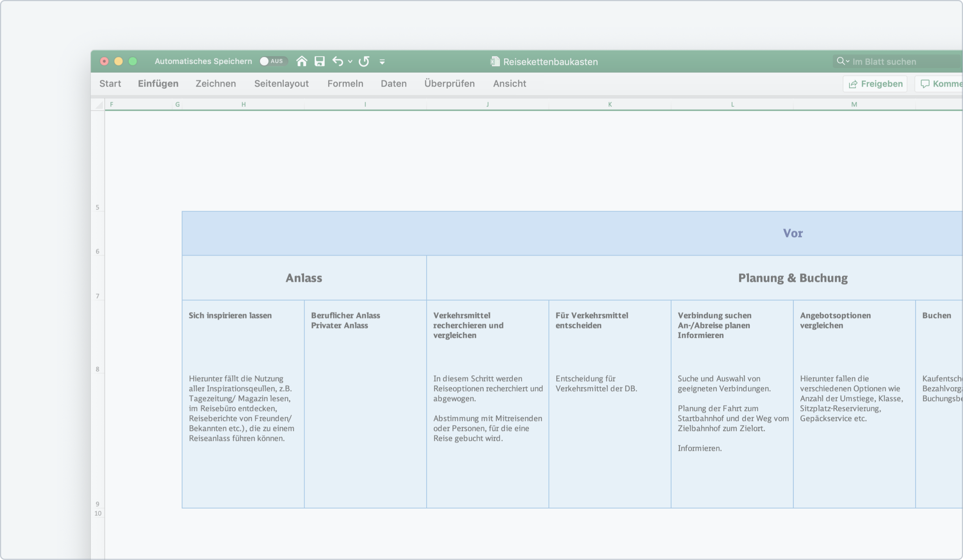The image size is (963, 560).
Task: Open the undo history dropdown arrow
Action: (x=350, y=62)
